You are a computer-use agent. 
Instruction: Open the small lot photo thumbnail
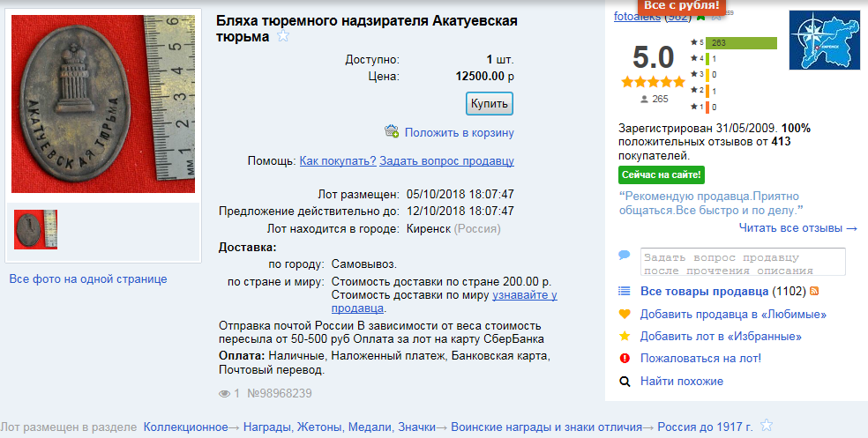(x=36, y=229)
